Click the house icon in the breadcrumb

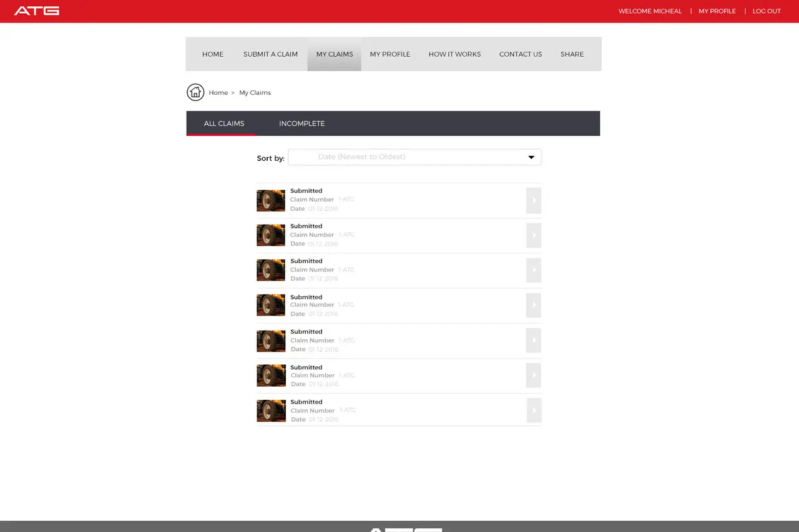195,92
